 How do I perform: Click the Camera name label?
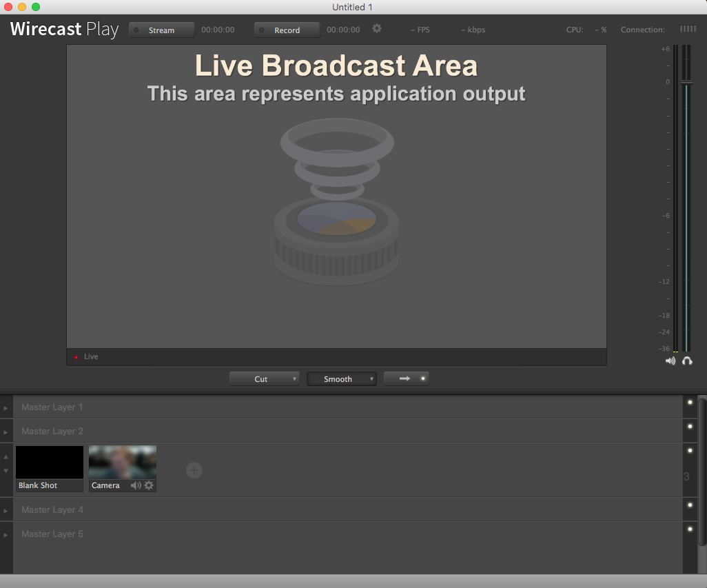coord(105,485)
